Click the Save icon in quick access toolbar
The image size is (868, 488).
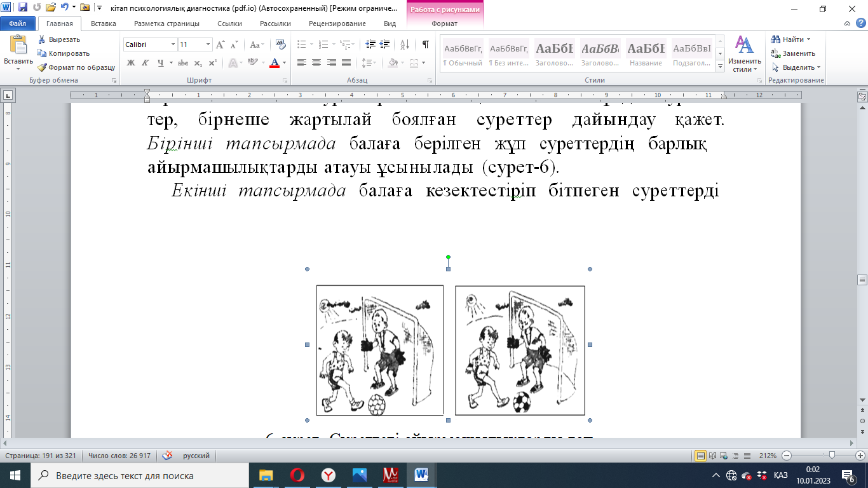tap(23, 8)
